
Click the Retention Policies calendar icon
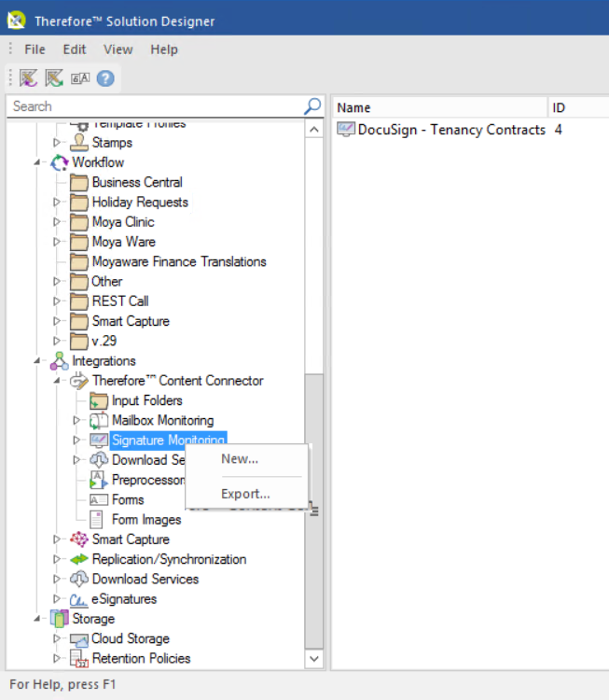pos(79,659)
